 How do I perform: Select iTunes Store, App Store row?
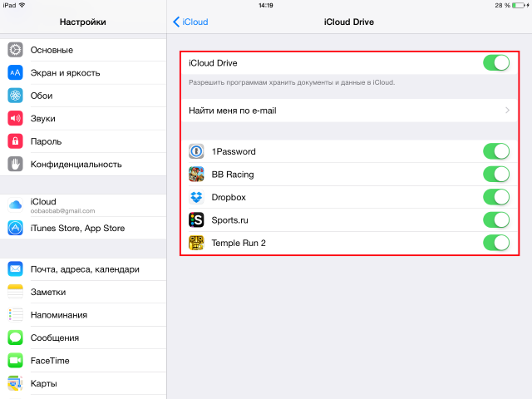pyautogui.click(x=83, y=228)
